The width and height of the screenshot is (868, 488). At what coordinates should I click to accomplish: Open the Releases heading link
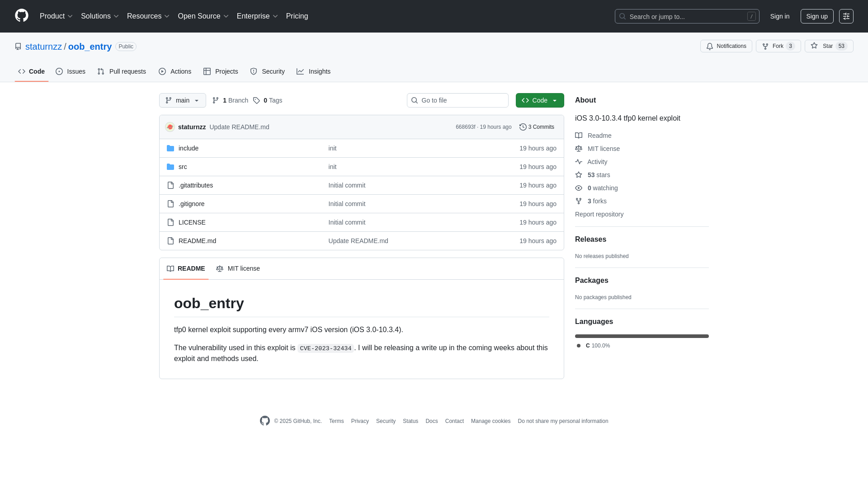[590, 239]
